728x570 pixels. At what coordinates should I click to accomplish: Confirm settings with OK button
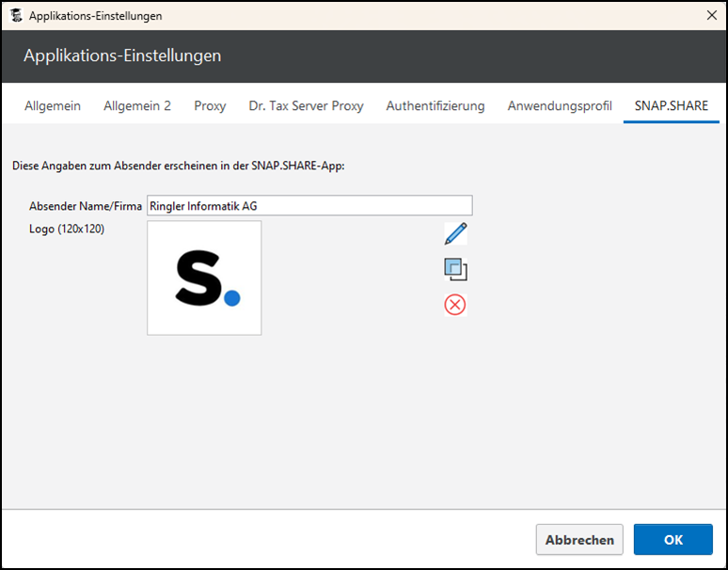click(x=673, y=539)
